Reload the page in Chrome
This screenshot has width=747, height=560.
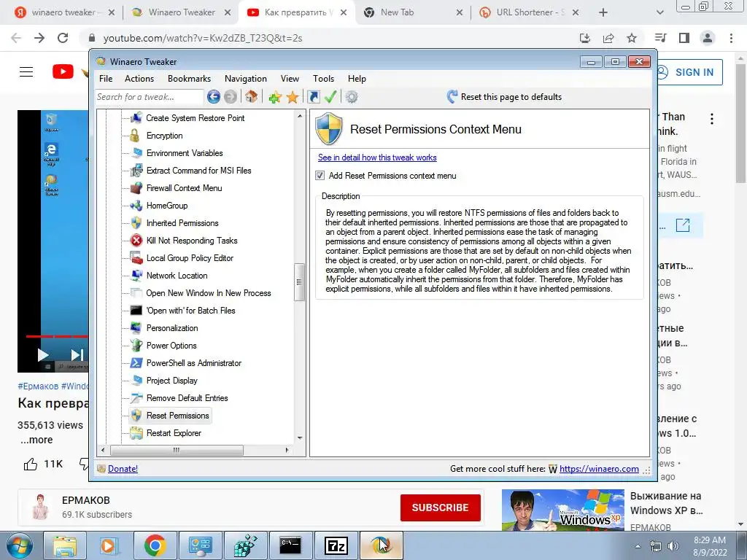point(63,38)
